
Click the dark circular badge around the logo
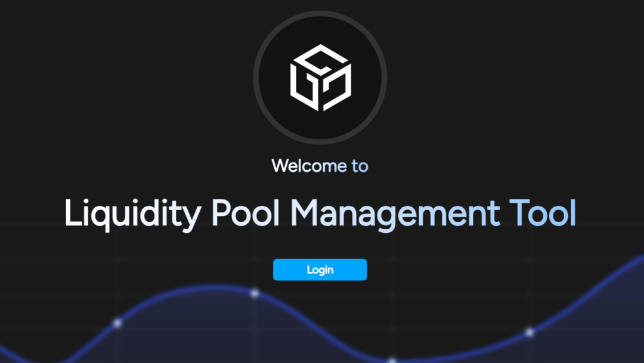[x=320, y=77]
